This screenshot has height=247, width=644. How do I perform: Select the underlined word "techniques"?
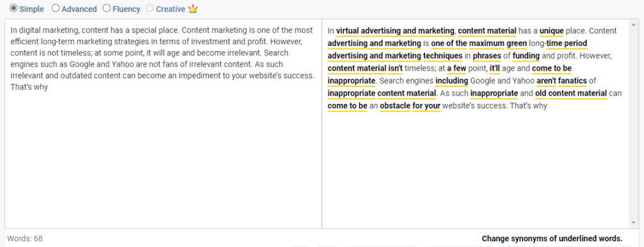pyautogui.click(x=443, y=55)
